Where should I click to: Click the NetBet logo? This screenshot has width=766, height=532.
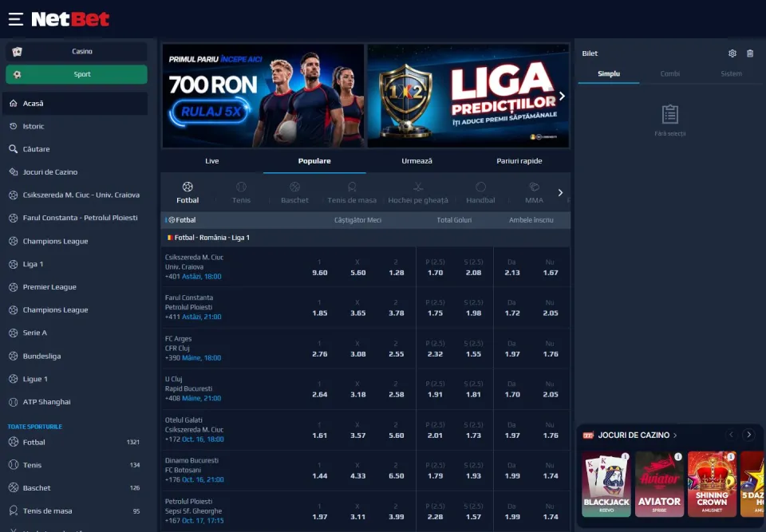pos(70,19)
